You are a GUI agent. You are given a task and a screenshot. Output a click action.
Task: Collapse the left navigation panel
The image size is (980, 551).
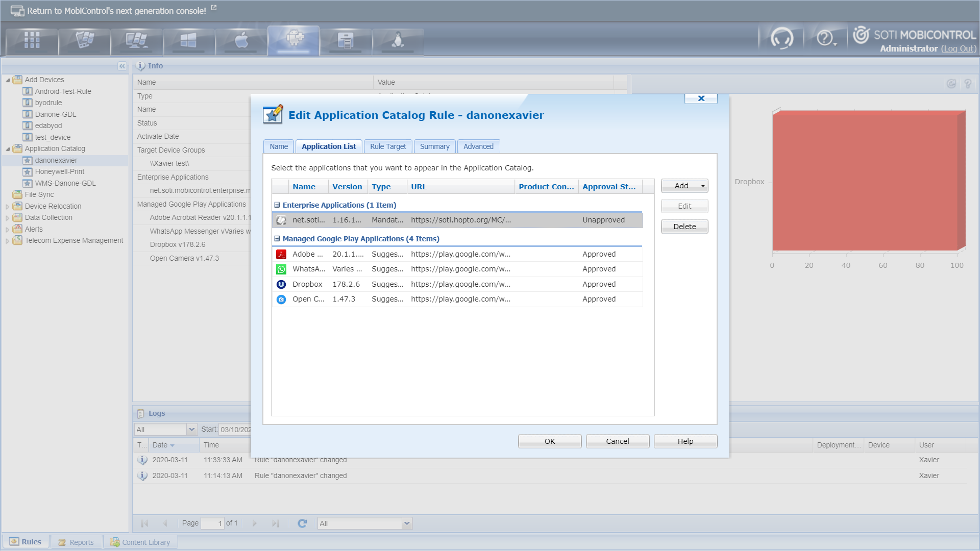pyautogui.click(x=122, y=66)
